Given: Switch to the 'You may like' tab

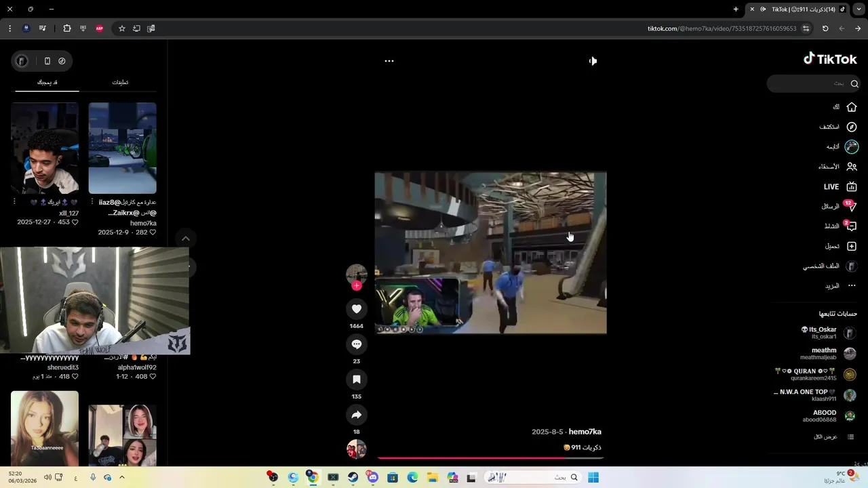Looking at the screenshot, I should 47,82.
